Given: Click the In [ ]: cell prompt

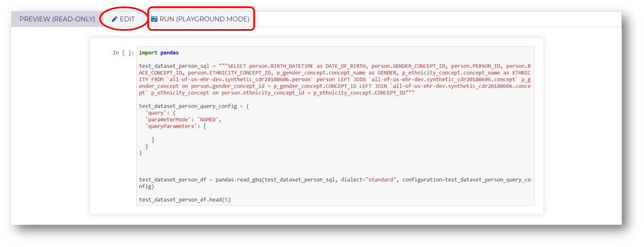Looking at the screenshot, I should click(123, 52).
